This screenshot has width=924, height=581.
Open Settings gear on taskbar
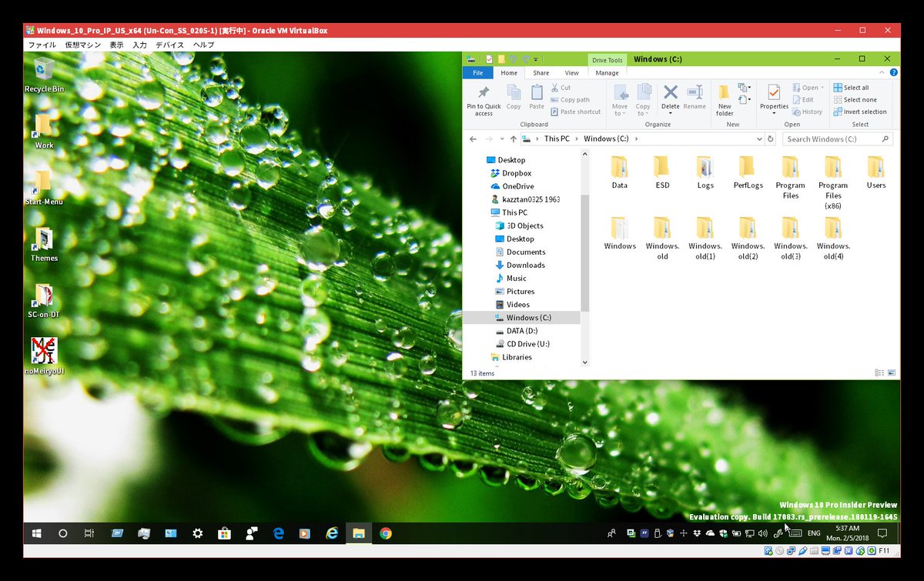(x=198, y=533)
